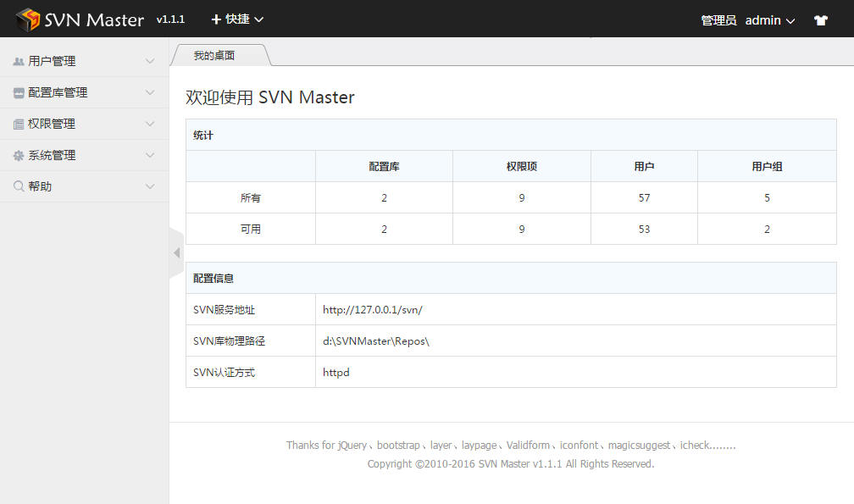854x504 pixels.
Task: Click the repository management icon in sidebar
Action: [x=19, y=93]
